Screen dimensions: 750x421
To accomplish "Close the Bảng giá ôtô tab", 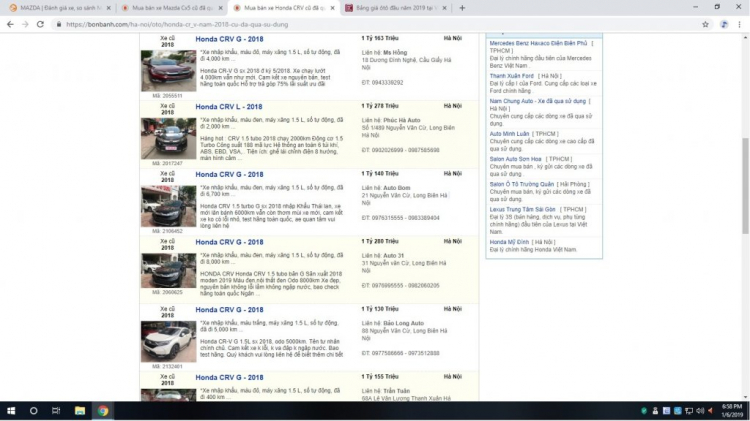I will point(444,8).
